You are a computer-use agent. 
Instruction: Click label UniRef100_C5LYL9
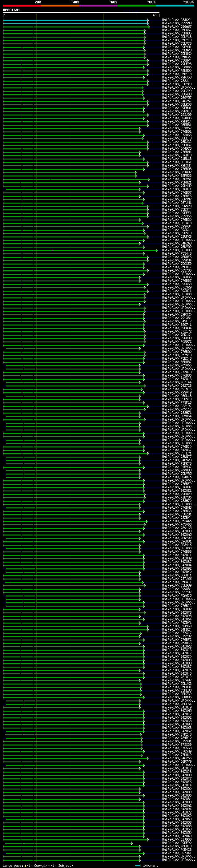coord(177,40)
